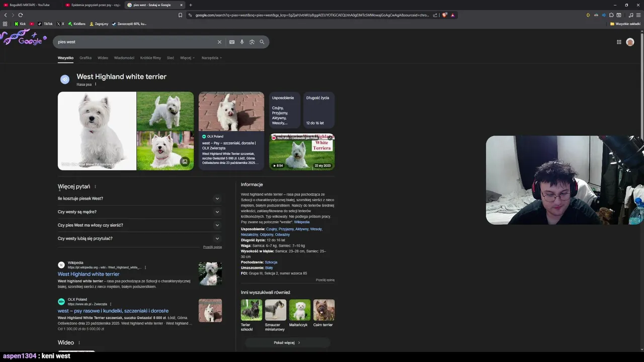Viewport: 644px width, 362px height.
Task: Click into the "pies west" search field
Action: (x=136, y=42)
